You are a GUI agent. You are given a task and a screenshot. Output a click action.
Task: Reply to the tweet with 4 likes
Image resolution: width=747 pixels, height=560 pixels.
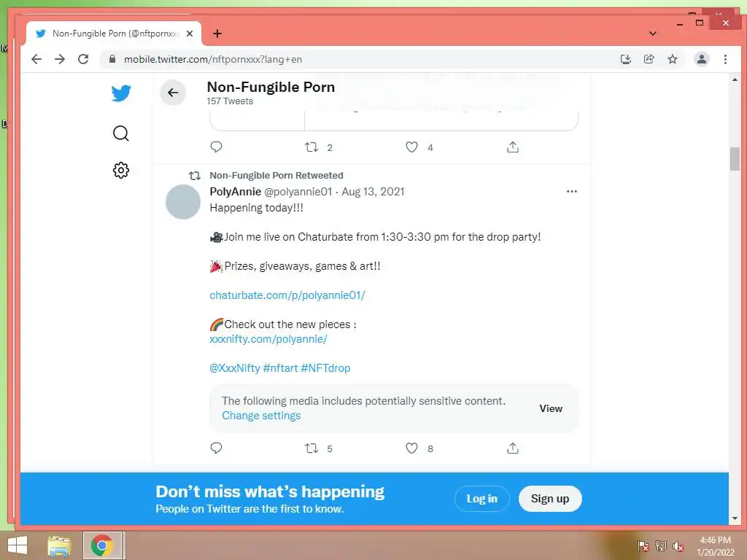[x=216, y=147]
